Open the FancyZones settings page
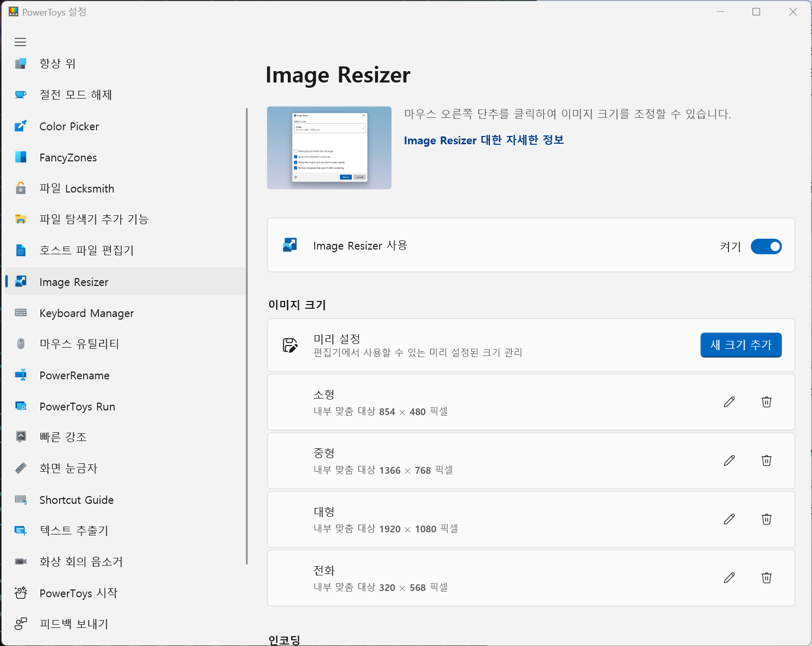This screenshot has width=812, height=646. click(125, 157)
